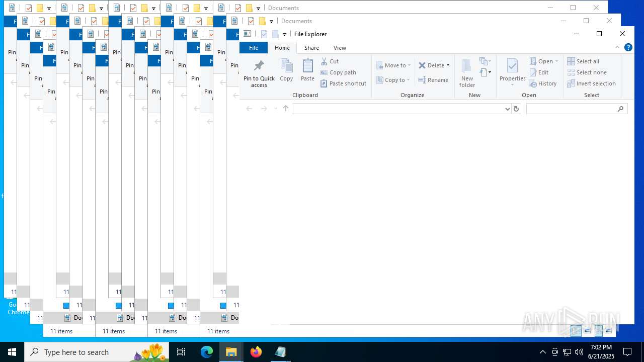Click Refresh next to the address bar
Image resolution: width=644 pixels, height=362 pixels.
click(516, 109)
